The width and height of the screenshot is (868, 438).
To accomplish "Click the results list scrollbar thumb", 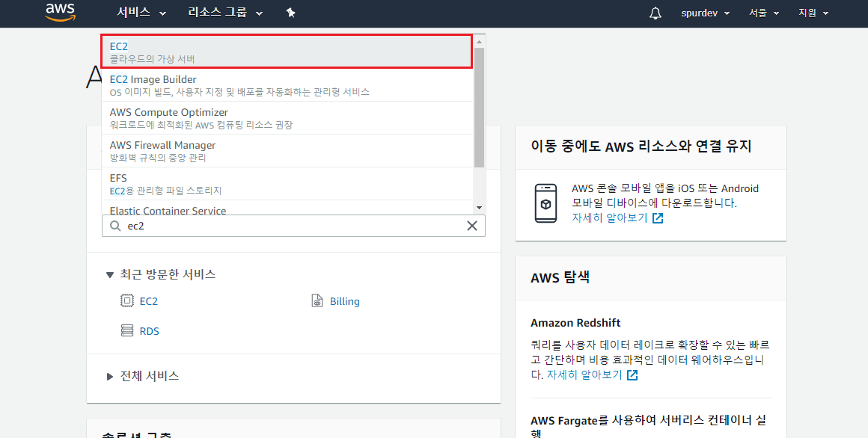I will (x=480, y=108).
